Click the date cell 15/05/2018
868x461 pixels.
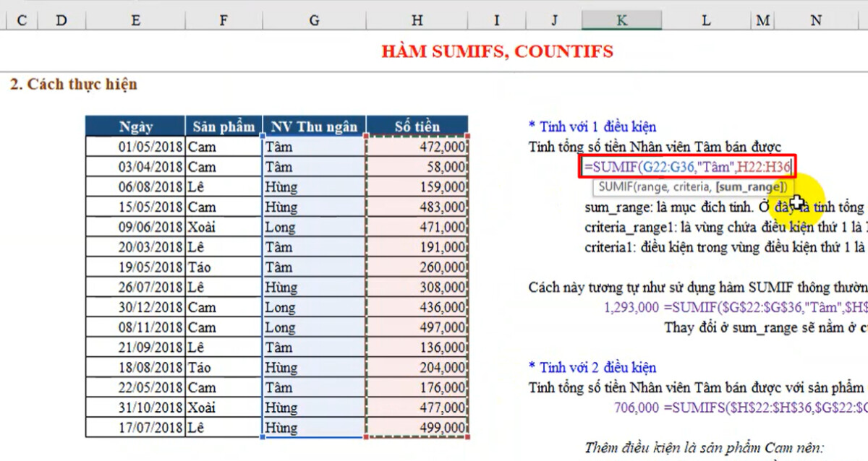pos(135,207)
